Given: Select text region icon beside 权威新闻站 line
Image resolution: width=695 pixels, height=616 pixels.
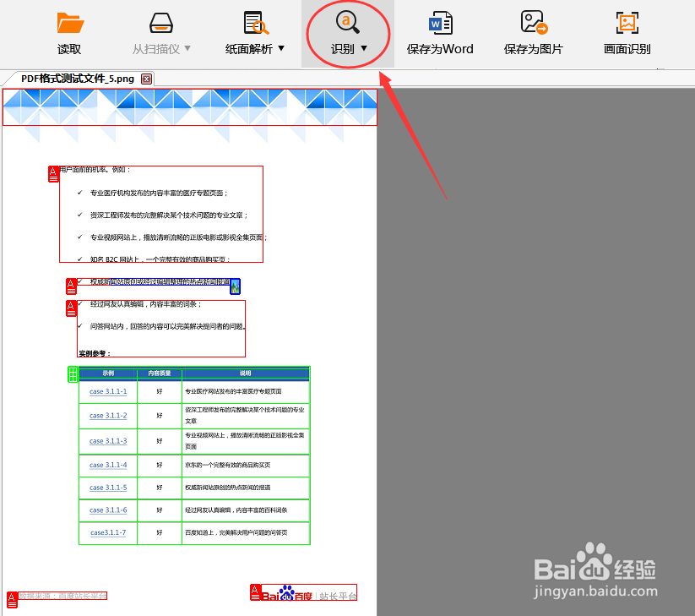Looking at the screenshot, I should [71, 286].
